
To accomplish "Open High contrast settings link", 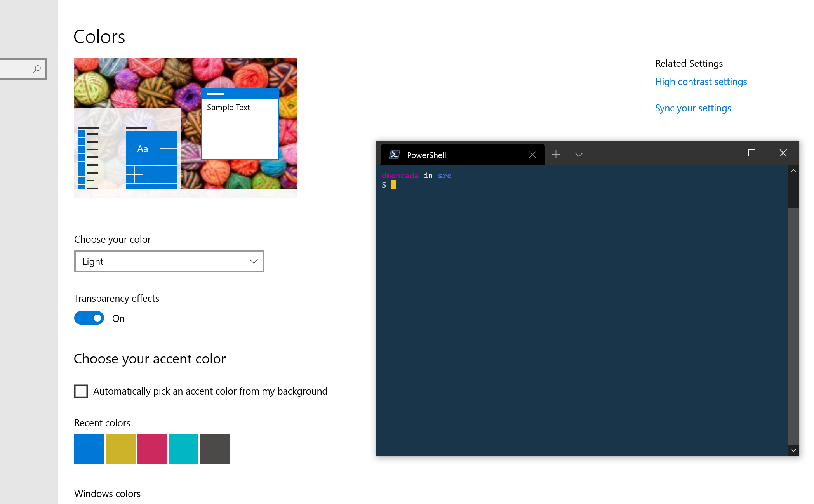I will [701, 82].
